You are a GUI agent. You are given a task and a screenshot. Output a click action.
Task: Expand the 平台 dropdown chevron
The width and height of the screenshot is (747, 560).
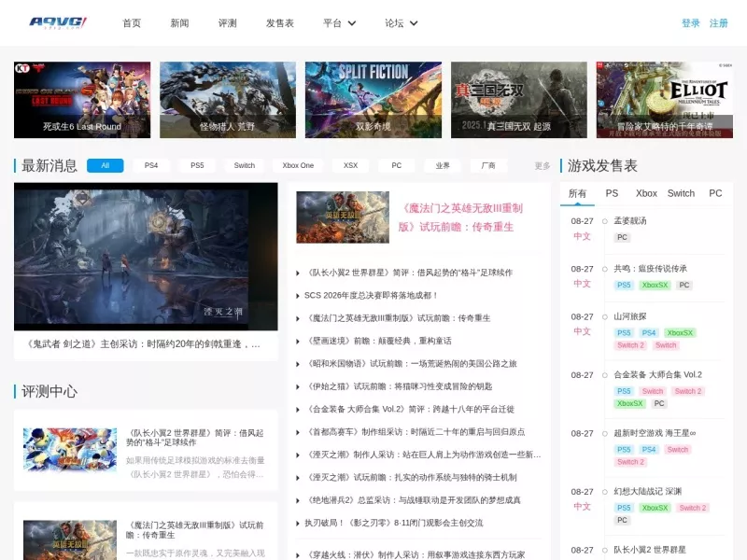(x=352, y=23)
